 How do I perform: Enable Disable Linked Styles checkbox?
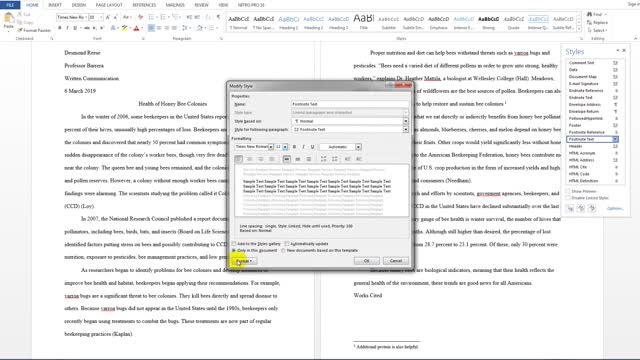568,198
